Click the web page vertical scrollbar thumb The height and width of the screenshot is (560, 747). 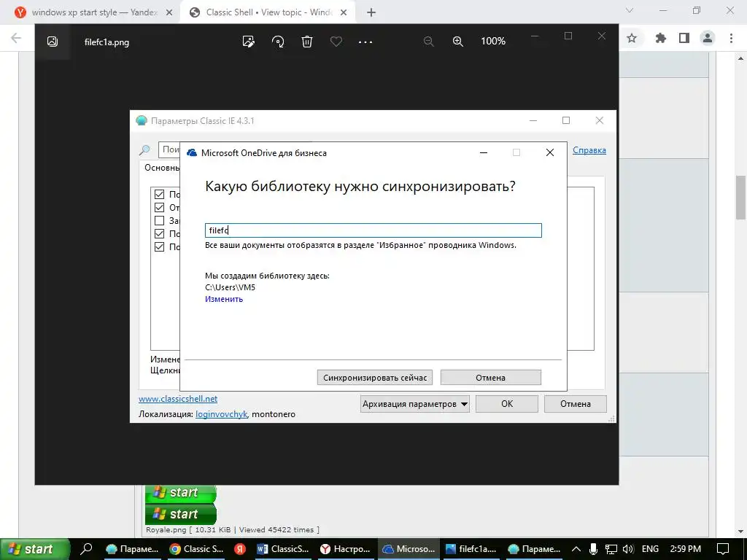tap(741, 197)
